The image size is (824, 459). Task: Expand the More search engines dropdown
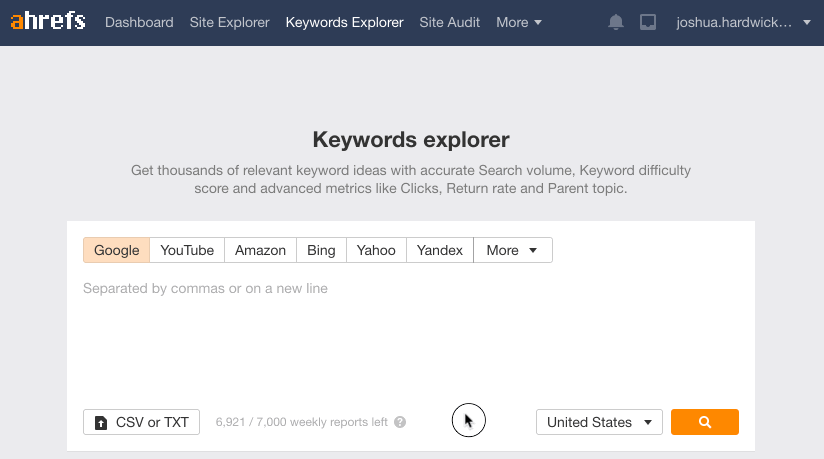512,250
